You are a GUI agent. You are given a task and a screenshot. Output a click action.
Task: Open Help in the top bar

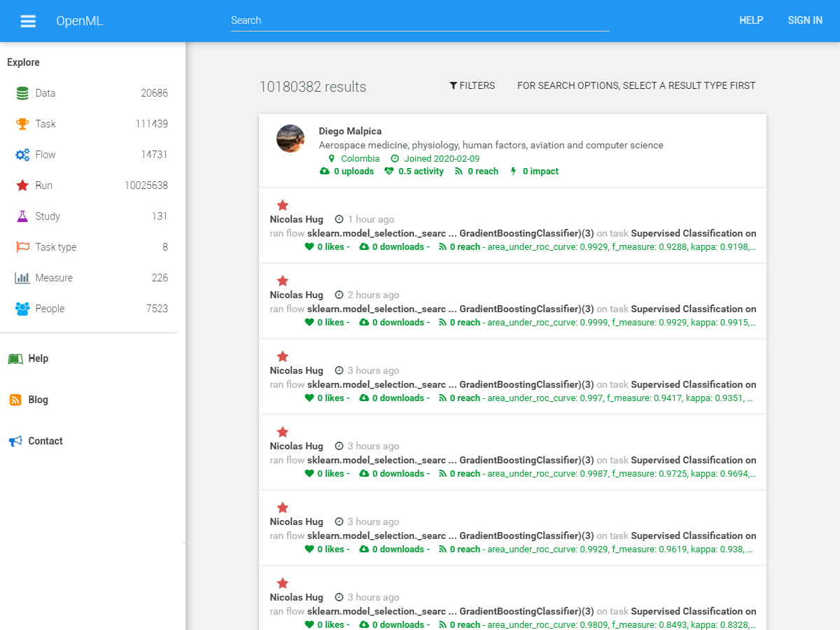[x=751, y=20]
